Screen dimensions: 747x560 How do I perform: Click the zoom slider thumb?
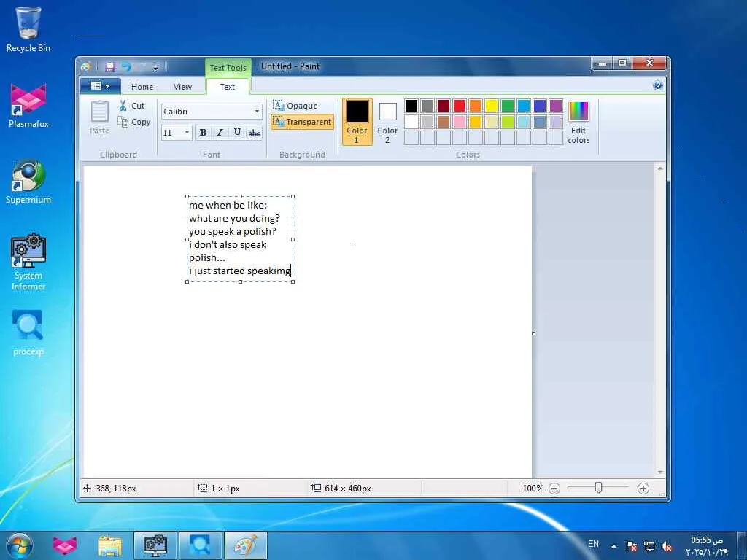(x=598, y=488)
